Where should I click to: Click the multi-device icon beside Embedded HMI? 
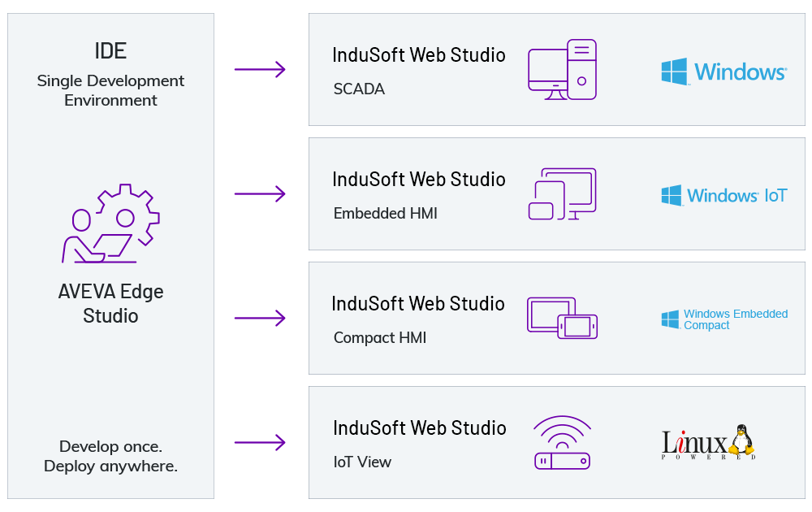coord(562,194)
